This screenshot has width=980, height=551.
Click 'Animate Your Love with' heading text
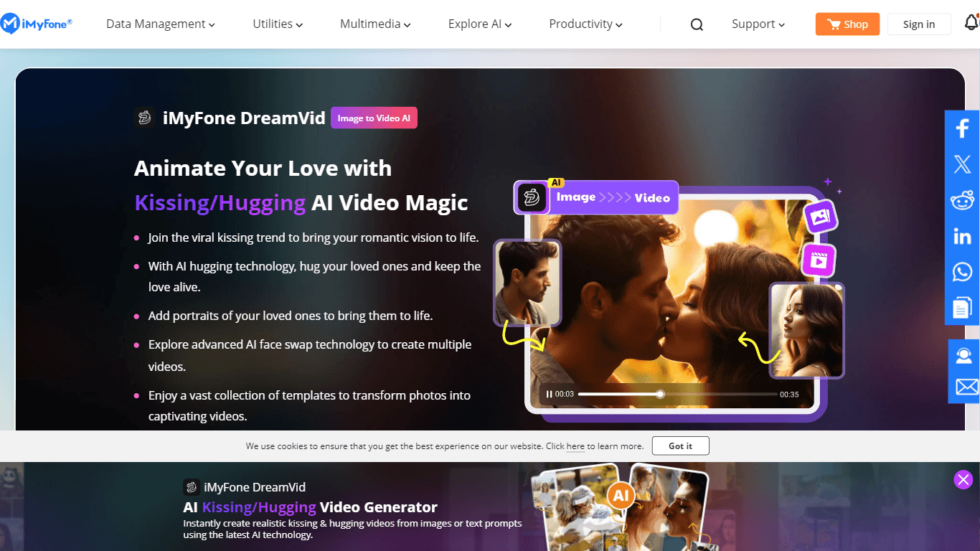[263, 169]
